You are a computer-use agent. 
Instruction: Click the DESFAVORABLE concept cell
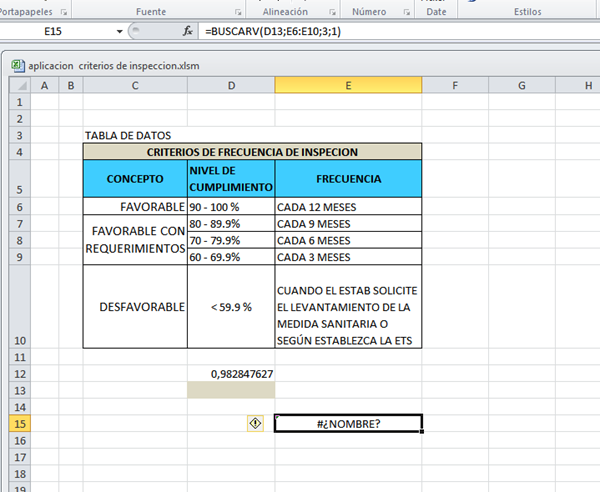(x=135, y=307)
